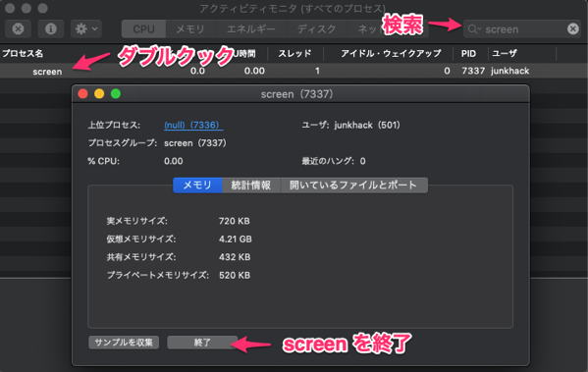The width and height of the screenshot is (588, 372).
Task: Select the 開いているファイルとポート tab
Action: coord(353,185)
